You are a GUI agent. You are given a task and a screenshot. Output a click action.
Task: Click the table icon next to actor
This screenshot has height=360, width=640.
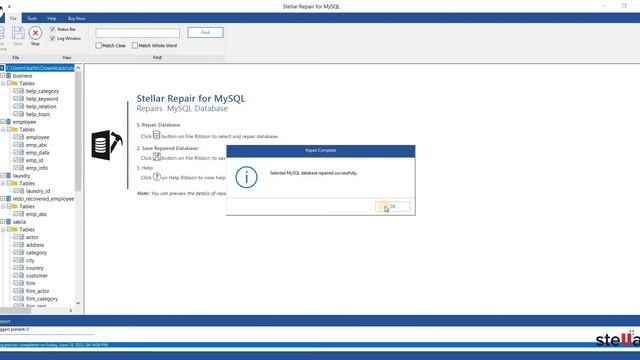[22, 237]
